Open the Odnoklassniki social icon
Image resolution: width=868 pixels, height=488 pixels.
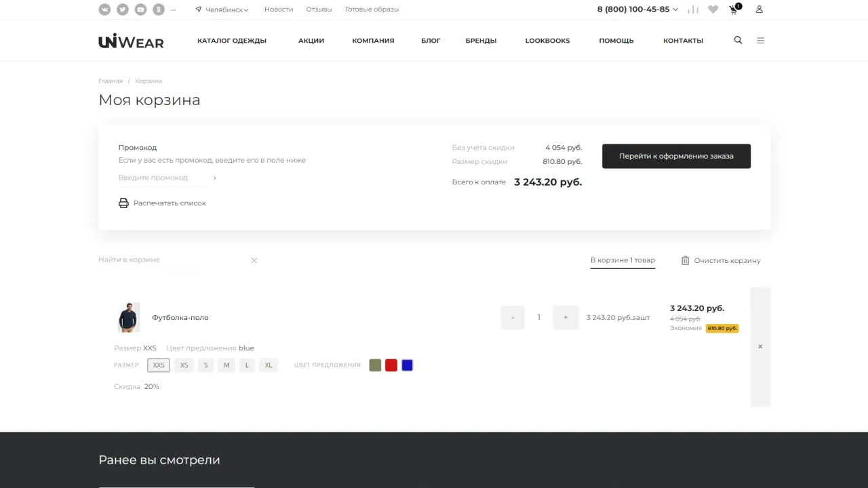coord(158,9)
